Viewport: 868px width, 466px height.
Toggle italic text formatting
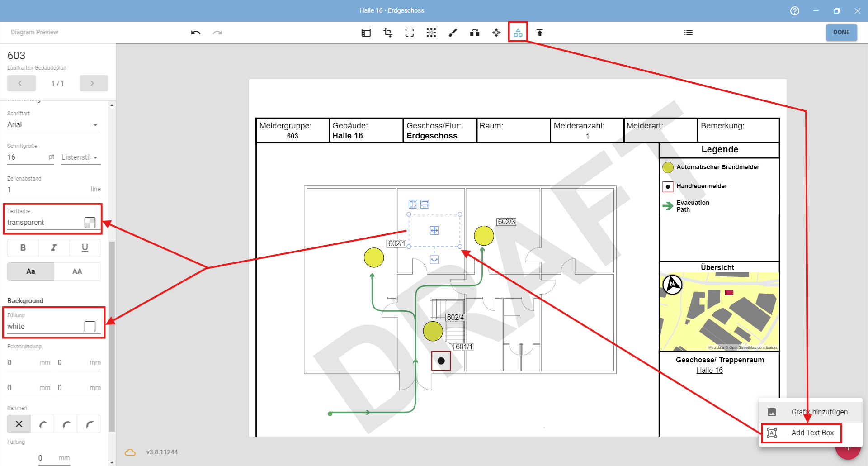click(x=54, y=248)
